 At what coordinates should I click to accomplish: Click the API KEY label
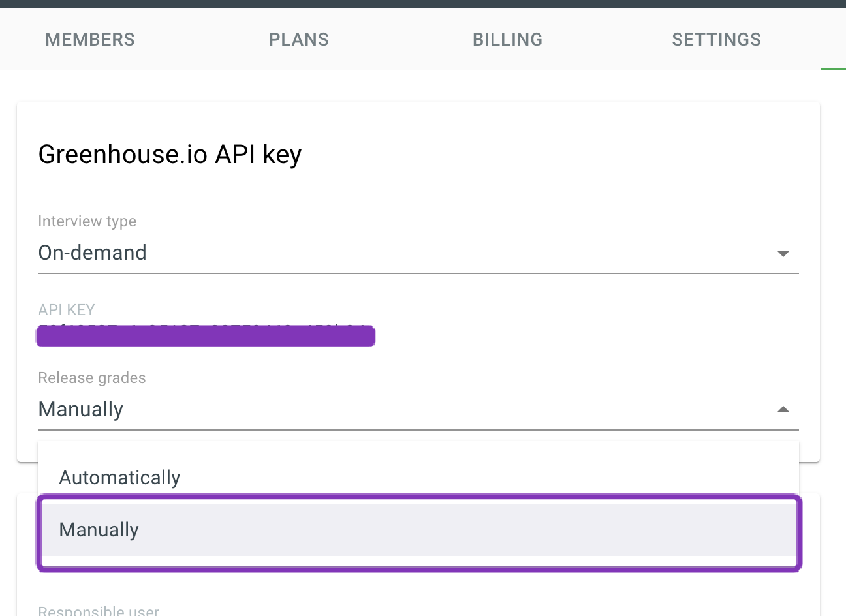pos(67,310)
